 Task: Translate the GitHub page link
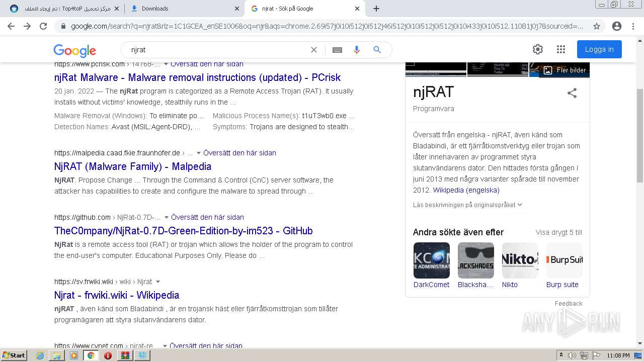207,217
